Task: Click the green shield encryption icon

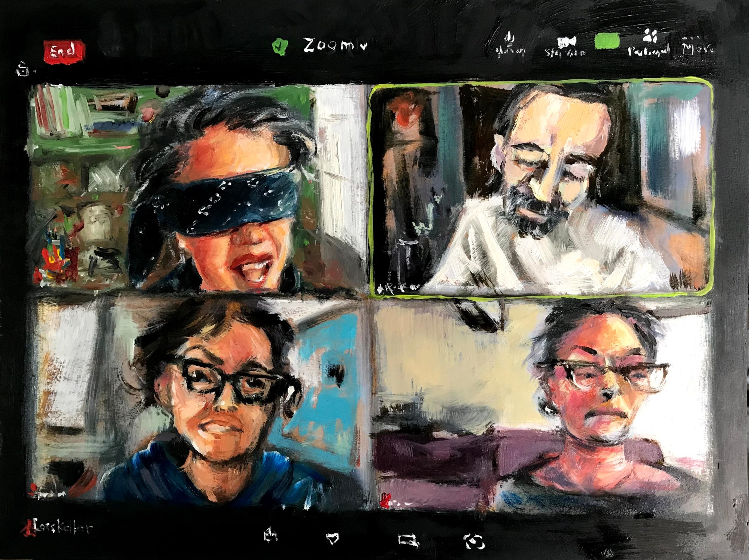Action: pos(279,47)
